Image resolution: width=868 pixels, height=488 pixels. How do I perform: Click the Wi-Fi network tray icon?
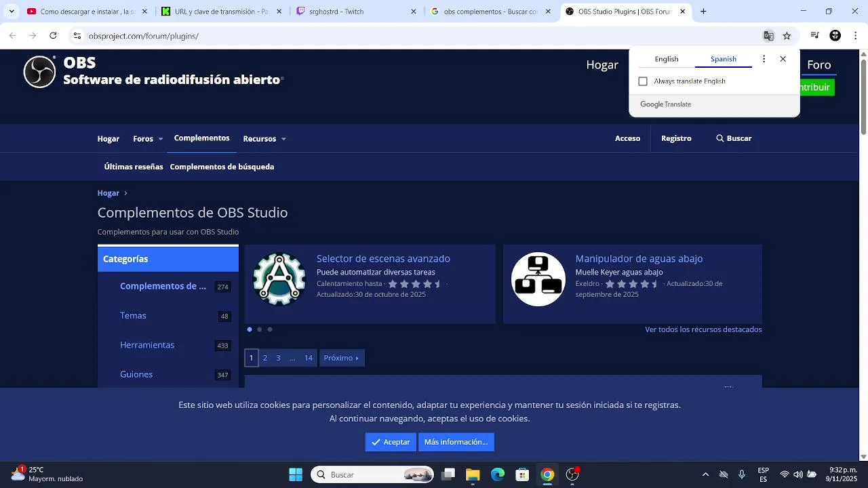tap(785, 474)
